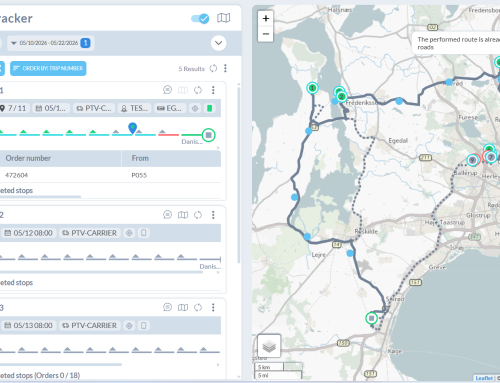Select red delayed stop segment on trip 1 timeline
Viewport: 500px width, 383px height.
[169, 135]
